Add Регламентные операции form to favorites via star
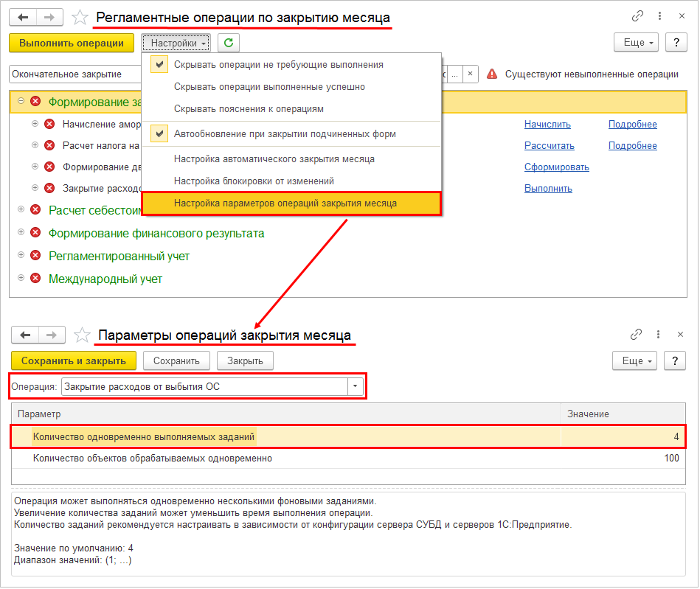Viewport: 700px width, 589px height. click(x=80, y=18)
